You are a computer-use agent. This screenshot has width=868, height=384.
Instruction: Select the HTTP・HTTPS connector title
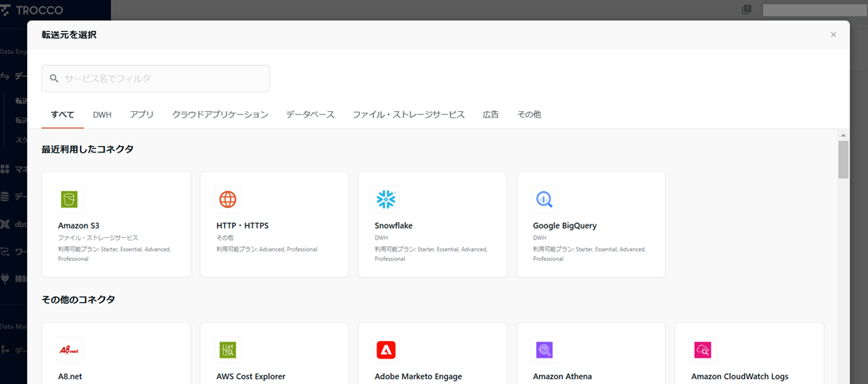coord(242,226)
